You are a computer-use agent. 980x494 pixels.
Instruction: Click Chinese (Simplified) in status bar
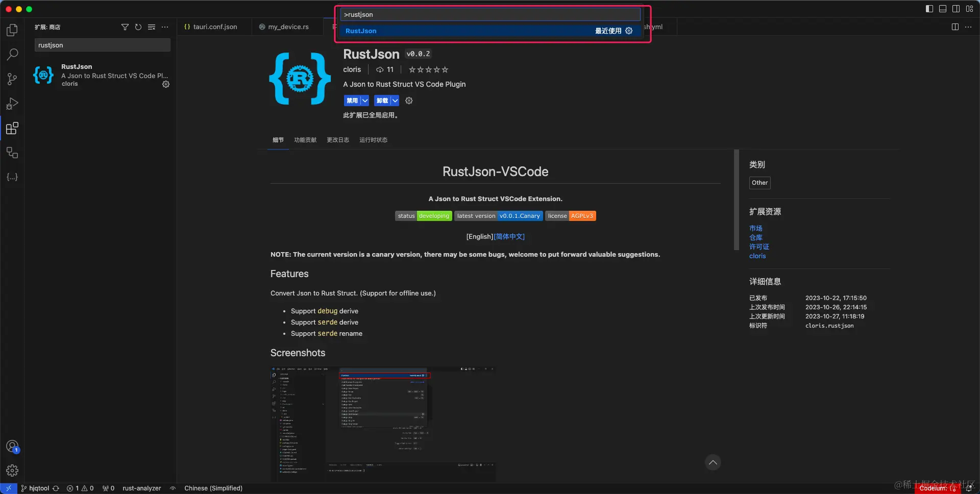(213, 488)
